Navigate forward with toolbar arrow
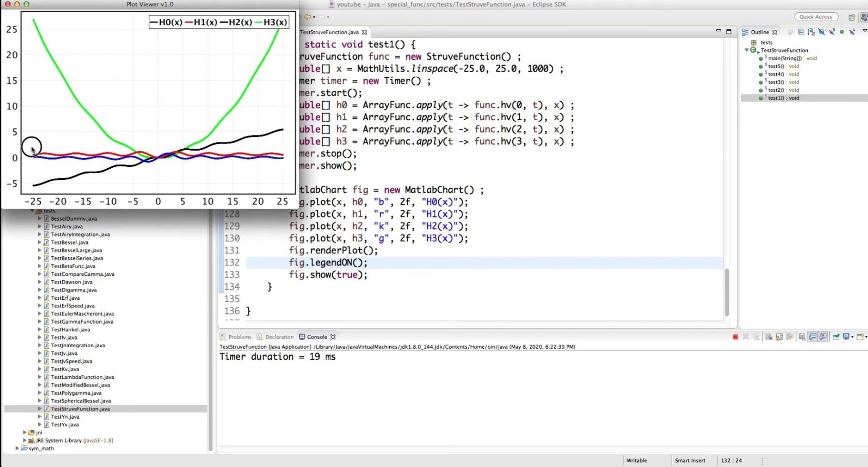The height and width of the screenshot is (467, 868). [322, 17]
